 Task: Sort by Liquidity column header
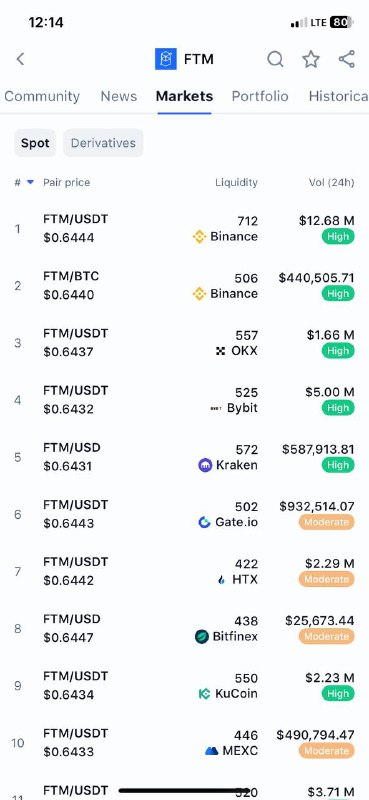(236, 183)
